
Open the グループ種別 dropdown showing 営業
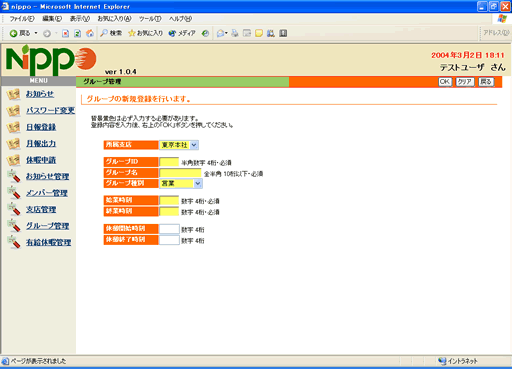(x=181, y=184)
